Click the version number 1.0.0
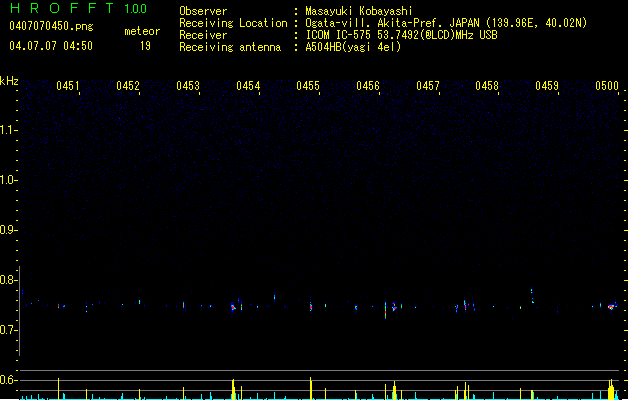The image size is (629, 400). pos(136,9)
